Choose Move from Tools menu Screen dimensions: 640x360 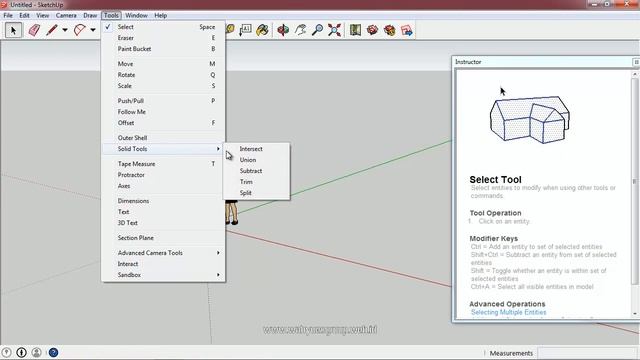[x=163, y=64]
